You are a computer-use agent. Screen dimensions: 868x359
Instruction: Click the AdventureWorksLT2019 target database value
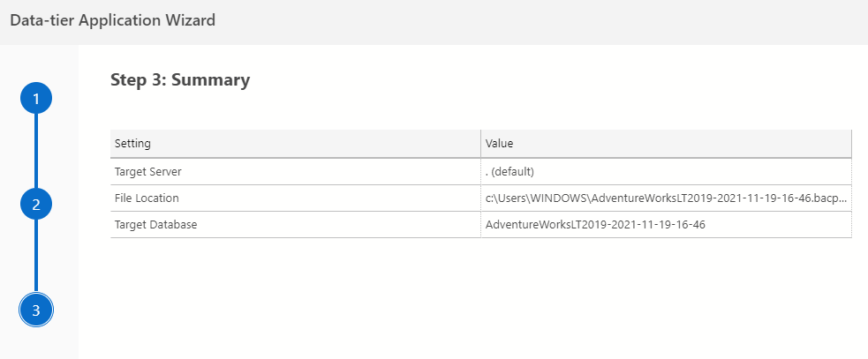[x=595, y=224]
